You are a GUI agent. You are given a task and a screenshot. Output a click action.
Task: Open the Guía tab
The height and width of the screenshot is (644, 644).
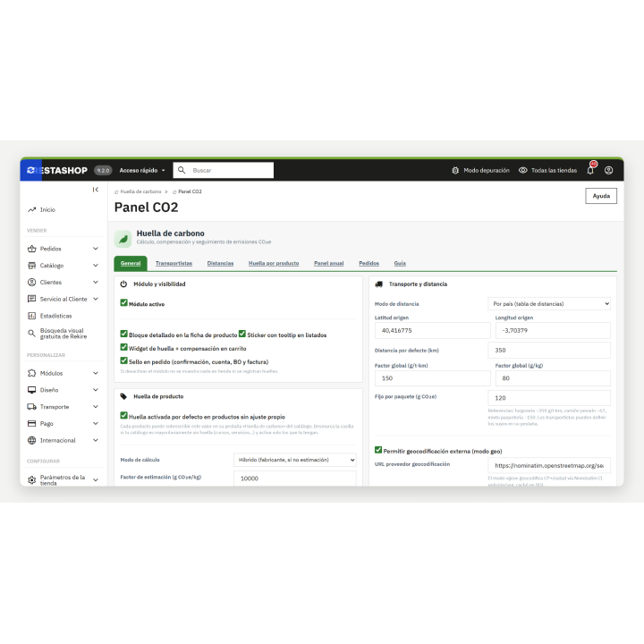(400, 263)
